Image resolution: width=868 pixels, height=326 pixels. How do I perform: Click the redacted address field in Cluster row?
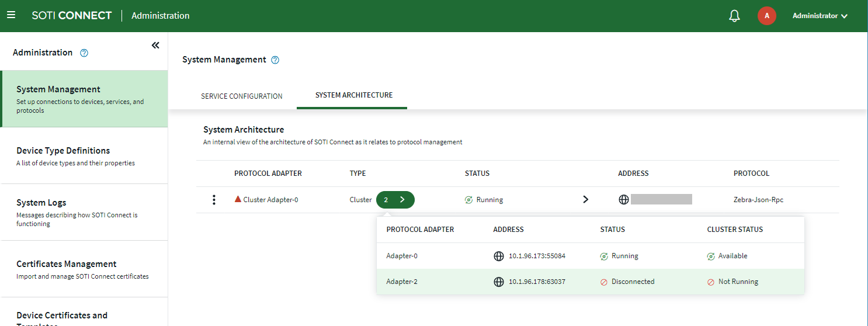coord(662,199)
